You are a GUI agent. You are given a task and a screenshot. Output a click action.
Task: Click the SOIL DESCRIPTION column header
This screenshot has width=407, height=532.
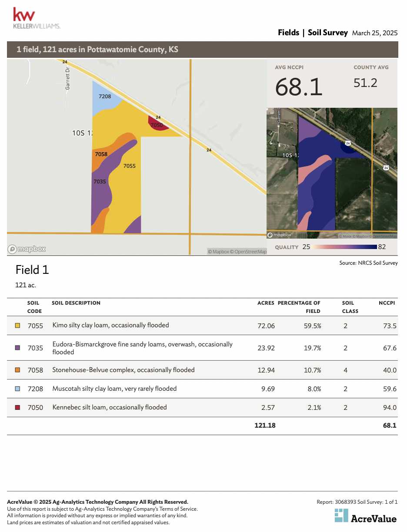[76, 303]
